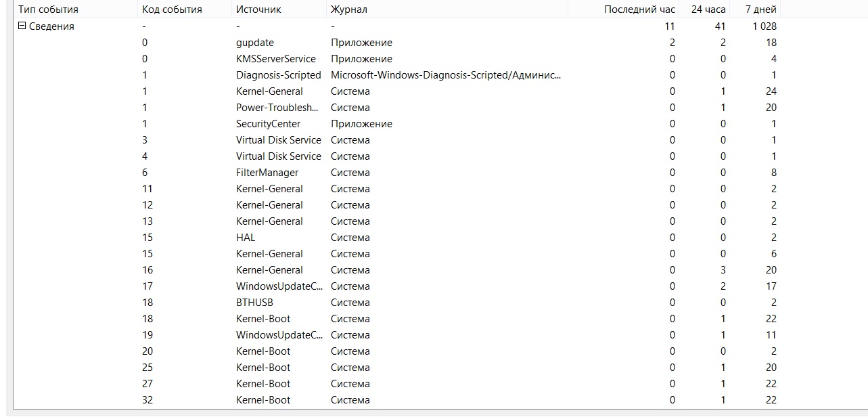This screenshot has height=417, width=868.
Task: Select the Diagnosis-Scripted source row
Action: 278,75
